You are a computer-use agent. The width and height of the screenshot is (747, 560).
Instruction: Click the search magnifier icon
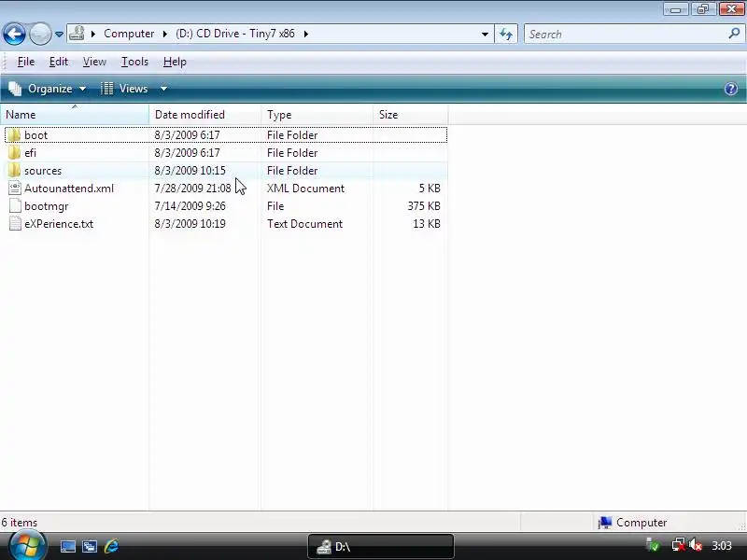tap(734, 34)
